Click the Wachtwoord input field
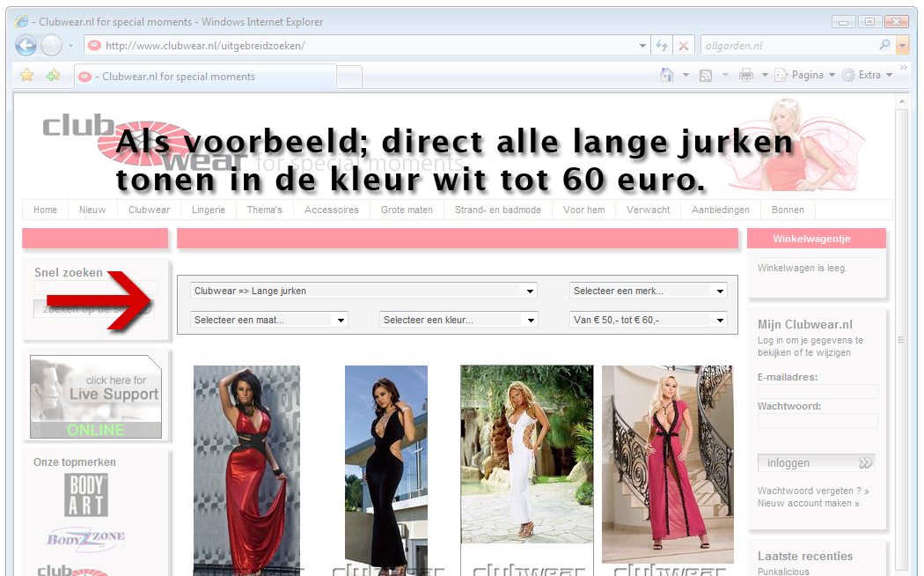The width and height of the screenshot is (924, 576). click(818, 420)
